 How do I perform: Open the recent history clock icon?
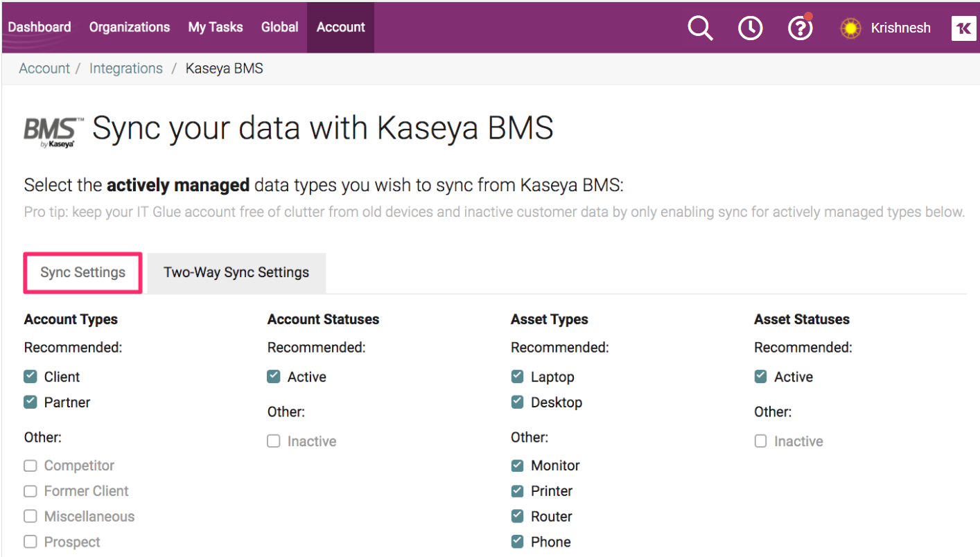750,28
